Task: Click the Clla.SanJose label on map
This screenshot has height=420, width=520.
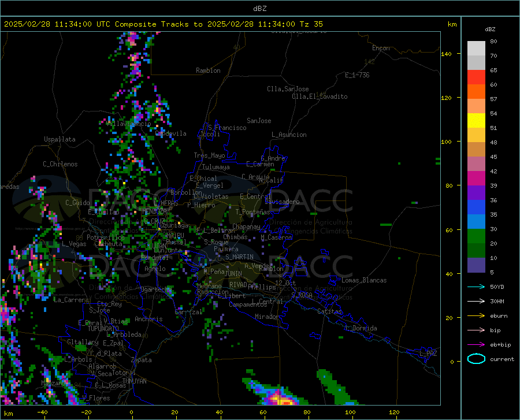Action: (288, 89)
